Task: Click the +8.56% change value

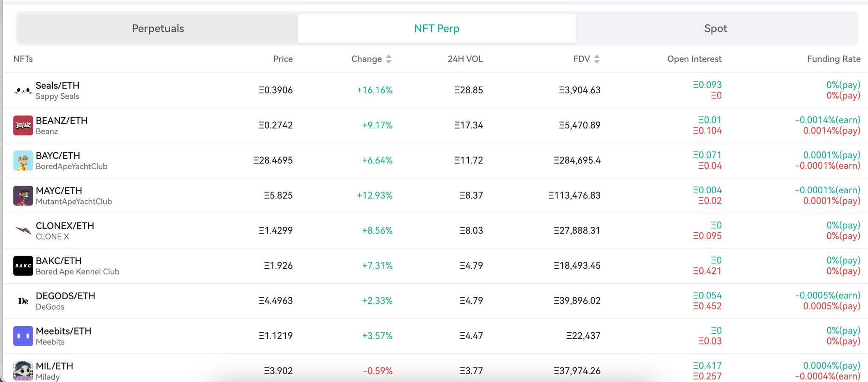Action: [377, 231]
